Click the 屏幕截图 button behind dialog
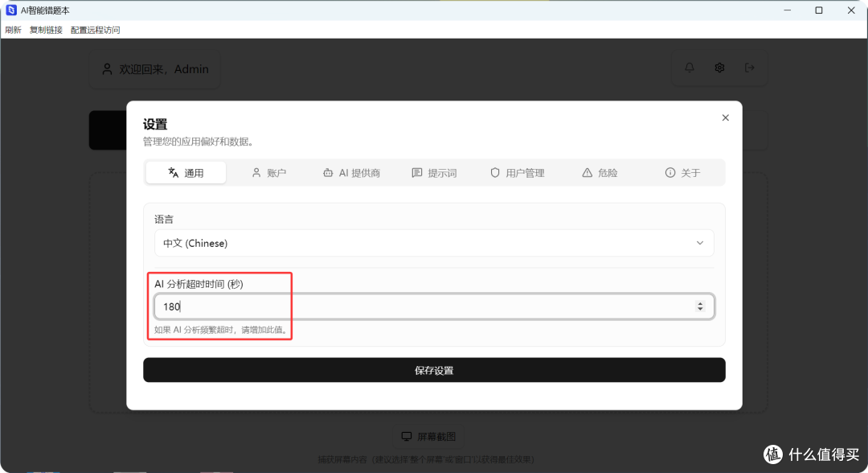Image resolution: width=868 pixels, height=473 pixels. pos(428,437)
